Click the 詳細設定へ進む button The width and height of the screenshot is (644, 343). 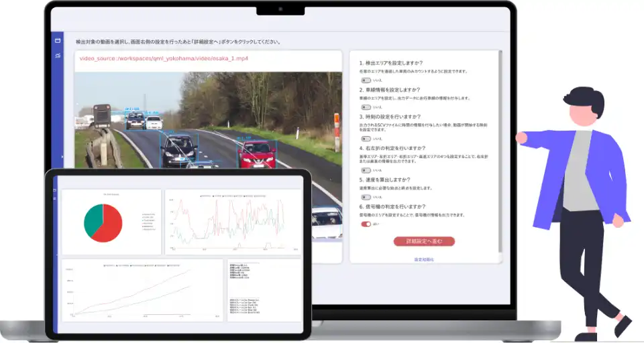pyautogui.click(x=424, y=241)
